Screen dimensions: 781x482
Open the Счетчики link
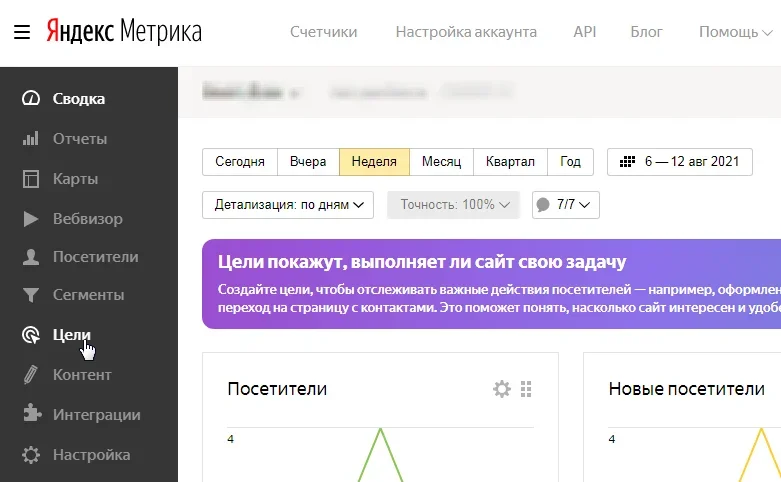pyautogui.click(x=324, y=32)
